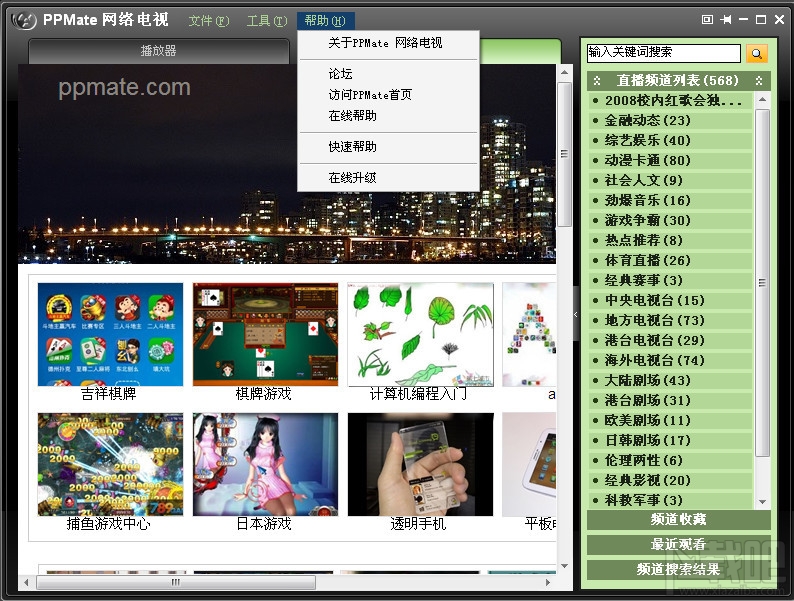
Task: Expand 经典赛事(3) category
Action: [670, 280]
